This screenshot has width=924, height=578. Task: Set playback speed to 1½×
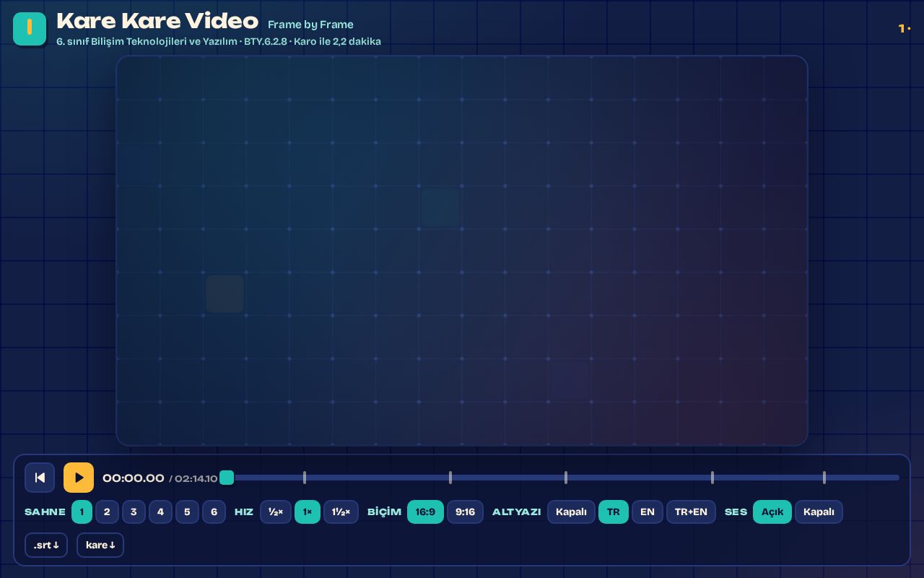click(341, 512)
